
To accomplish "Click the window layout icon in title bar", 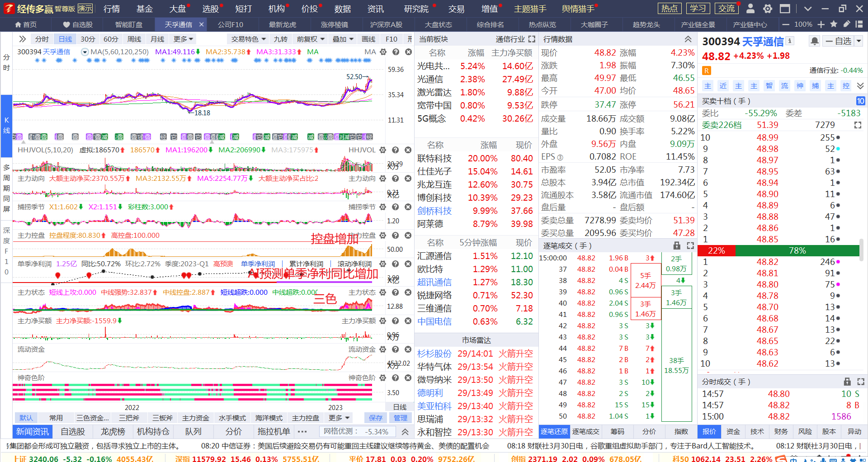I will (785, 9).
